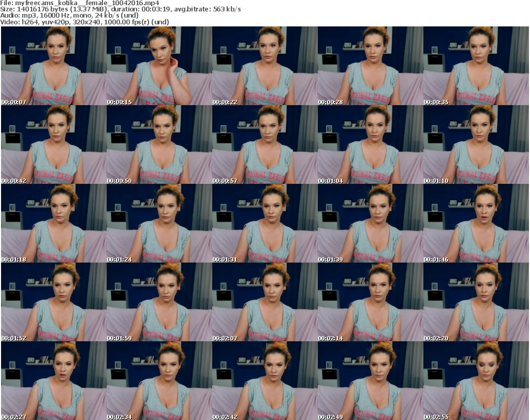
Task: Select the thumbnail timestamped 00:00:22
Action: click(264, 66)
